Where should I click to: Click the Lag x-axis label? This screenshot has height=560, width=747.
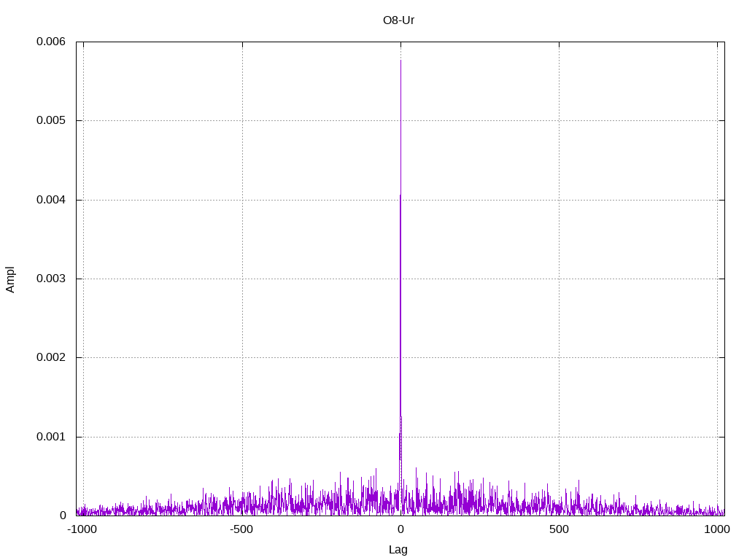click(x=398, y=550)
